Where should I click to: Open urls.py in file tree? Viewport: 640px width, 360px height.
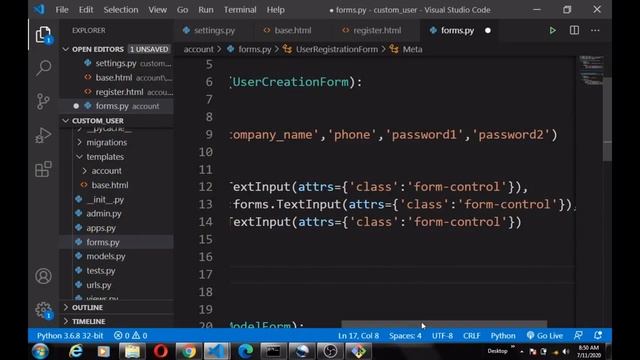pyautogui.click(x=99, y=285)
